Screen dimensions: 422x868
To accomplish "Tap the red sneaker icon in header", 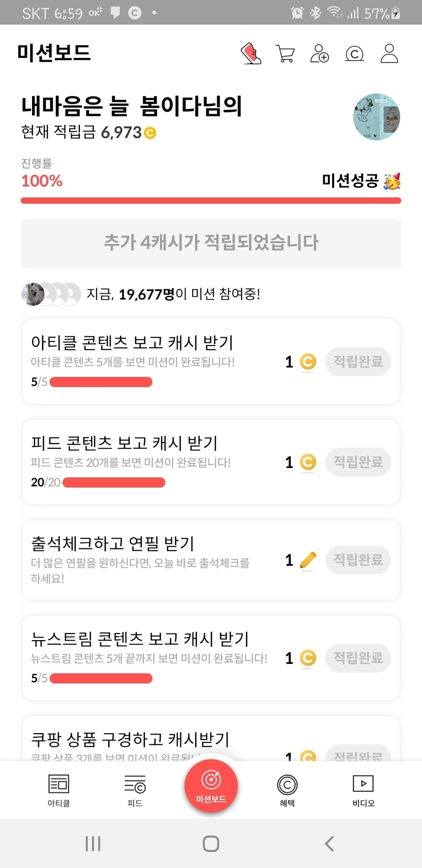I will click(x=251, y=53).
